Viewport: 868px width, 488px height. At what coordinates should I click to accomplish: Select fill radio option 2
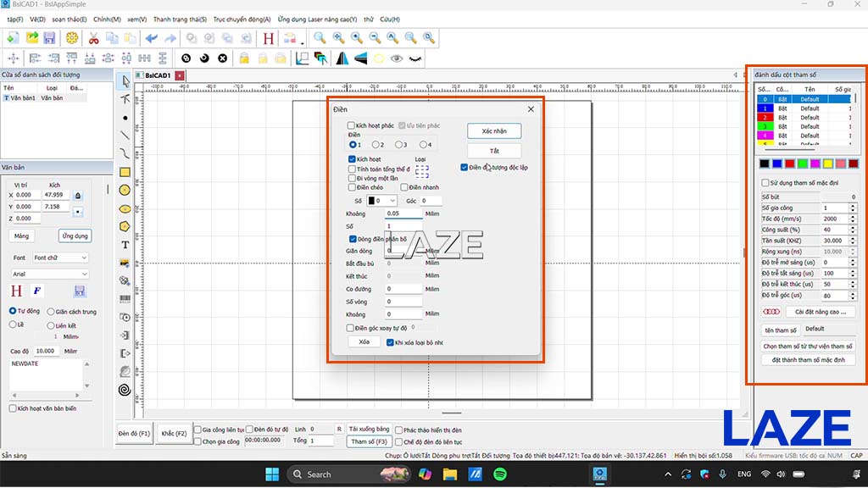coord(376,145)
